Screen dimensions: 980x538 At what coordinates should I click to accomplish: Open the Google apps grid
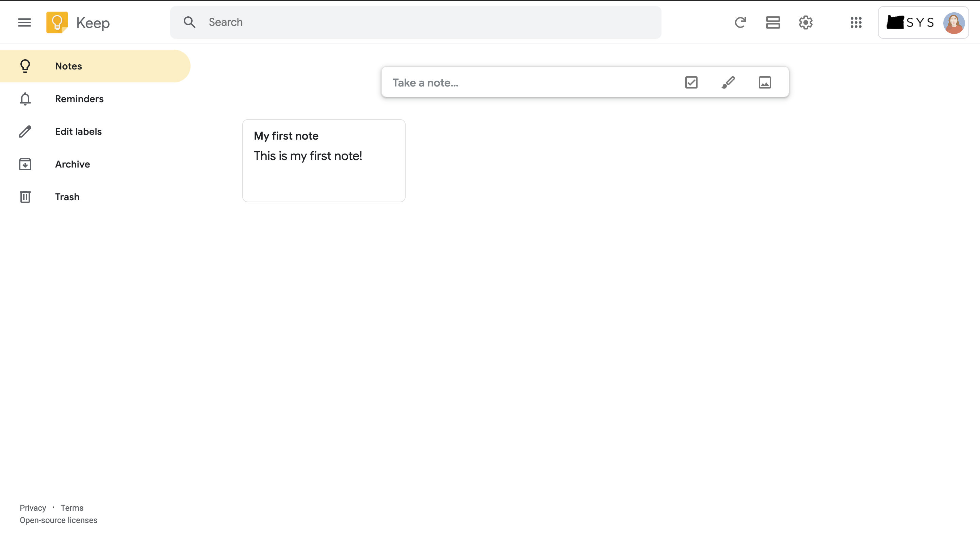pos(855,22)
